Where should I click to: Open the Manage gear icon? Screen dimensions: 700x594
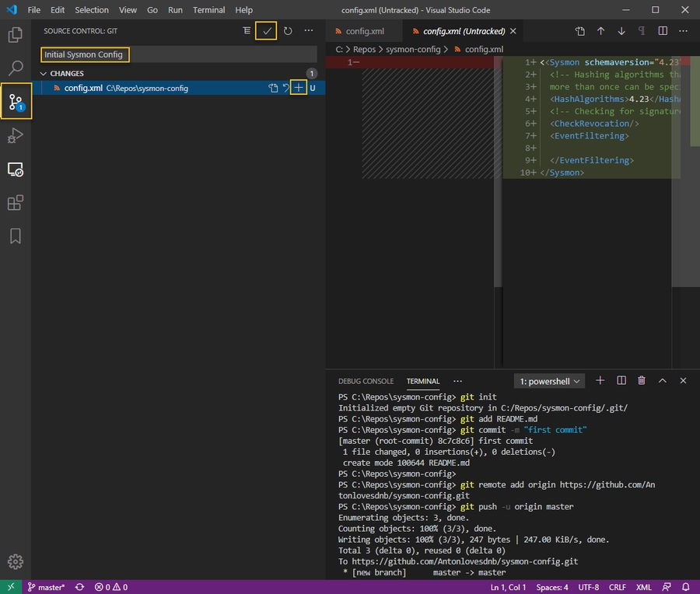pos(16,561)
